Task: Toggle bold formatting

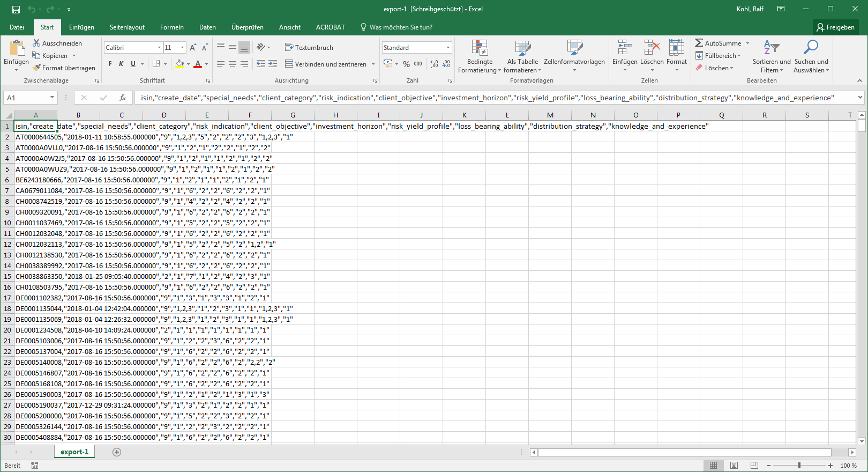Action: (110, 64)
